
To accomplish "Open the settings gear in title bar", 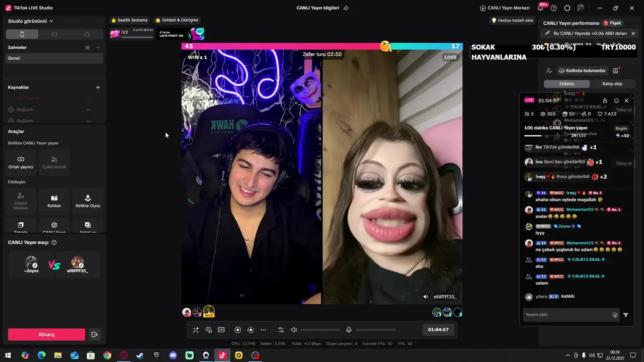I will [568, 8].
